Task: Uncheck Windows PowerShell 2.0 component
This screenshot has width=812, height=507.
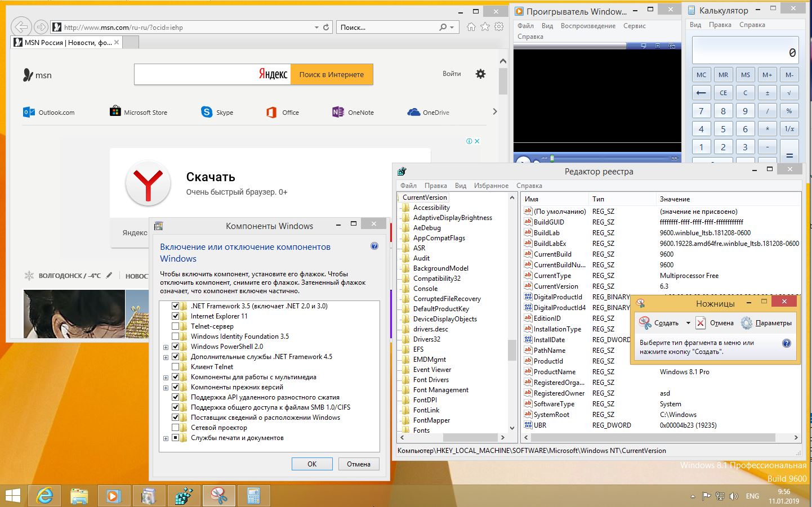Action: pyautogui.click(x=175, y=347)
